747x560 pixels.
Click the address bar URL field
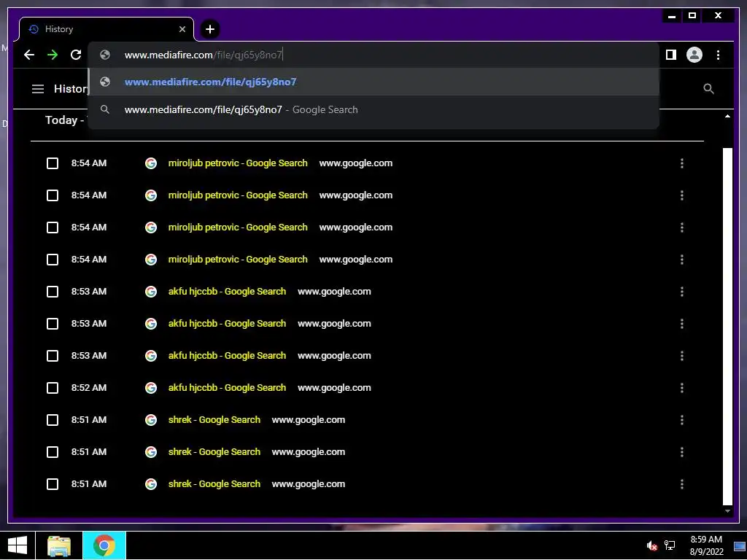tap(374, 55)
